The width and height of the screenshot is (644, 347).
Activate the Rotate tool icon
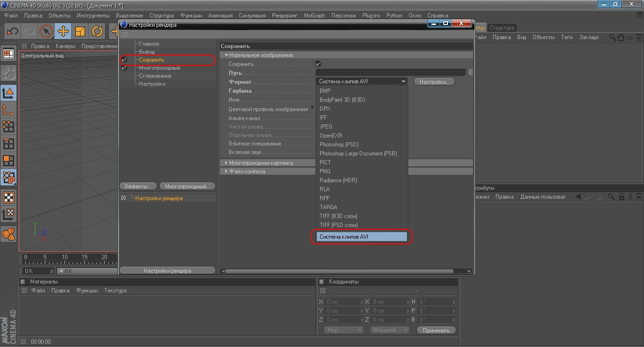(x=97, y=32)
